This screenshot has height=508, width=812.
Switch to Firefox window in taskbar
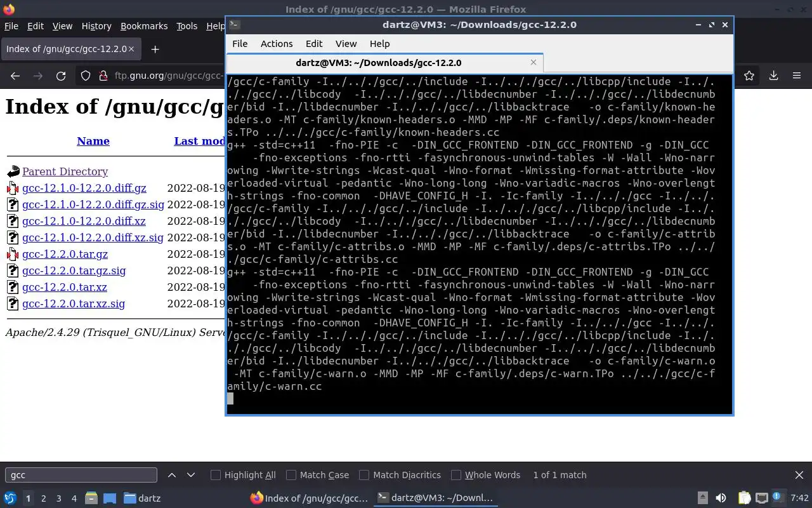click(x=309, y=498)
